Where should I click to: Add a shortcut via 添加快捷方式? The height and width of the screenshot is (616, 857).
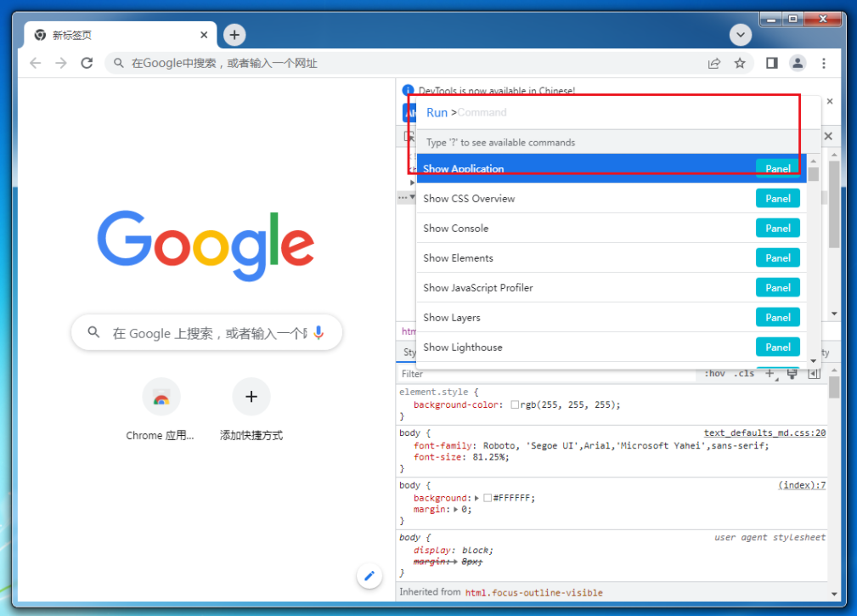[251, 410]
